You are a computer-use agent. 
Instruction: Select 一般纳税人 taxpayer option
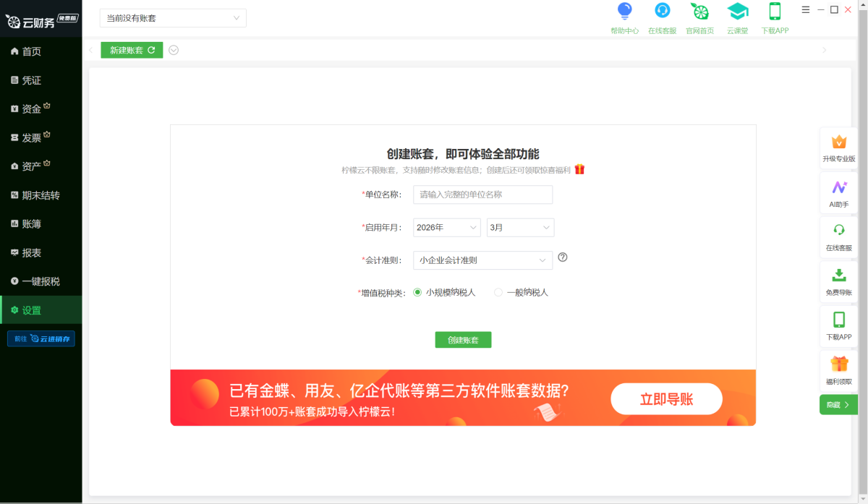[498, 292]
